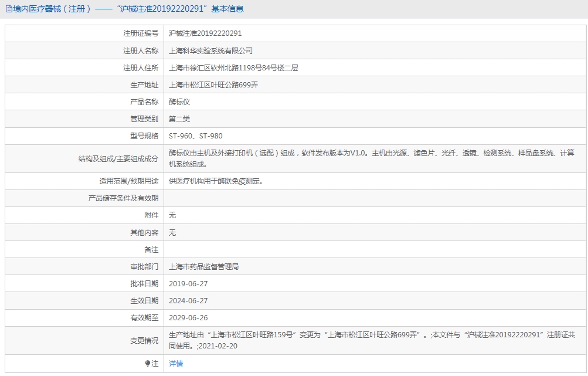Select management category 第二类

tap(179, 119)
